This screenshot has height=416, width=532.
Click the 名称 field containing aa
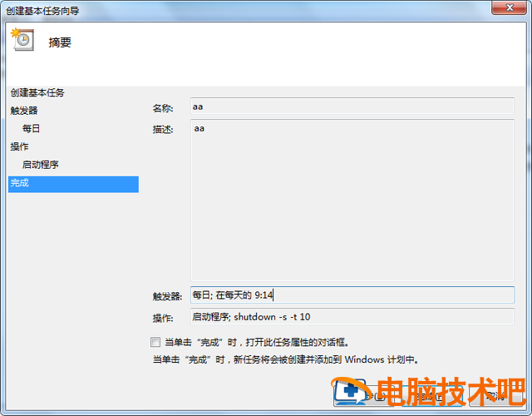pyautogui.click(x=352, y=106)
